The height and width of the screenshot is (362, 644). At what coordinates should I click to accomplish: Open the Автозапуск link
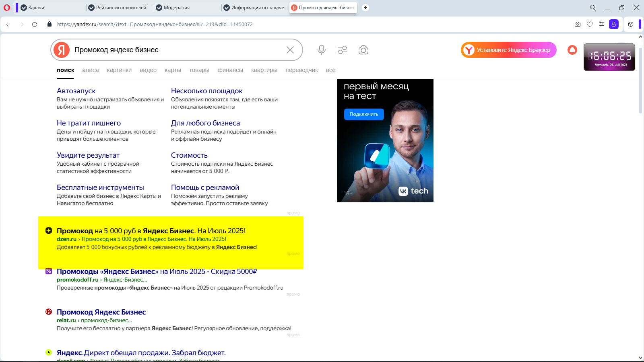tap(76, 91)
